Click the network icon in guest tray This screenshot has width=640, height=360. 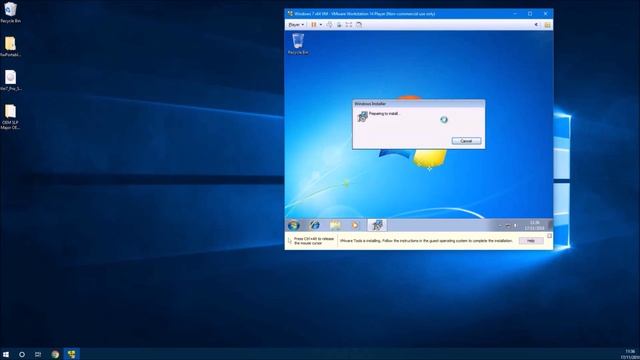click(x=508, y=225)
